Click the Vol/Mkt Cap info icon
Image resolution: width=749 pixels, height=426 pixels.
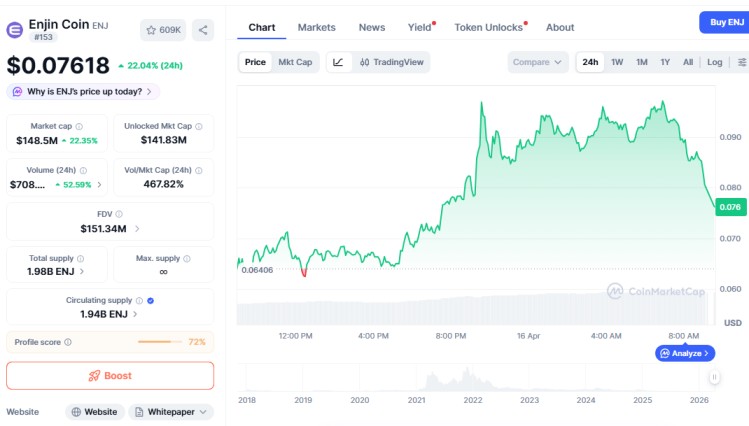click(199, 170)
